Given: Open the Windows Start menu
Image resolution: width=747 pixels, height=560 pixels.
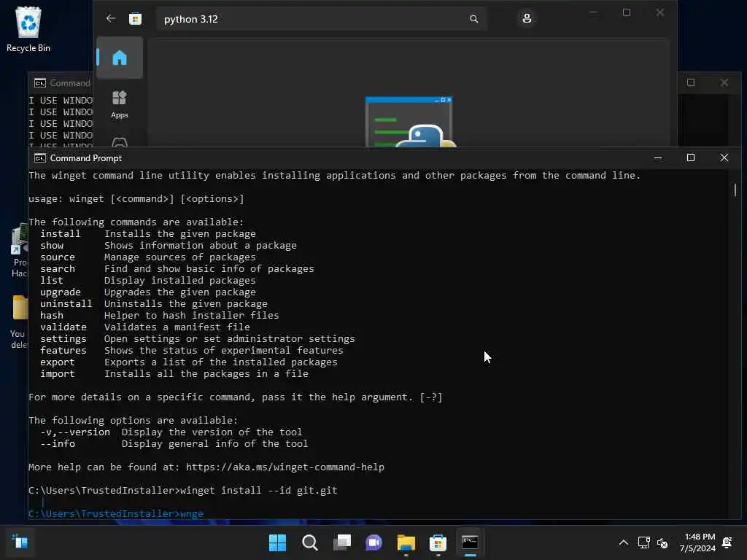Looking at the screenshot, I should (277, 542).
